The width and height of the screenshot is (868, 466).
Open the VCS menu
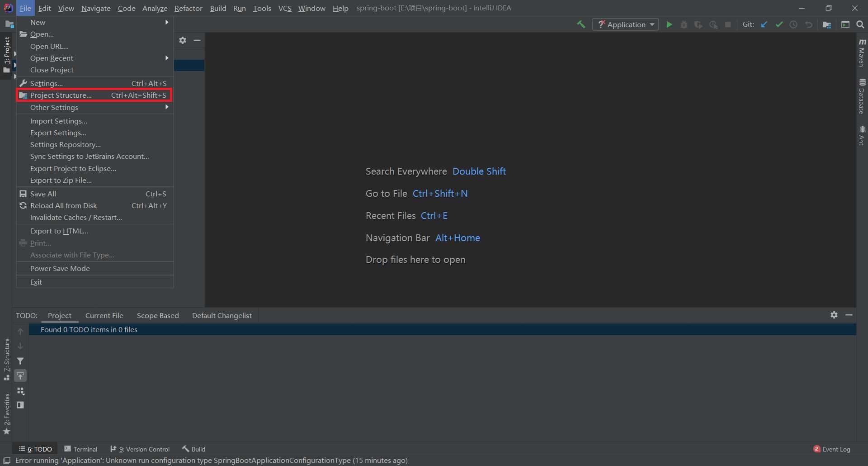285,8
